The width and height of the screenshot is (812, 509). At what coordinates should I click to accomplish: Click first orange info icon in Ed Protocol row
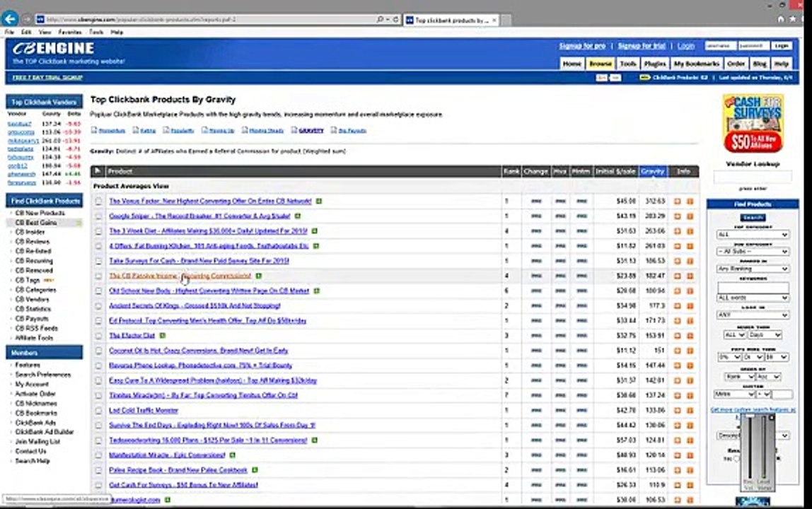pos(678,321)
